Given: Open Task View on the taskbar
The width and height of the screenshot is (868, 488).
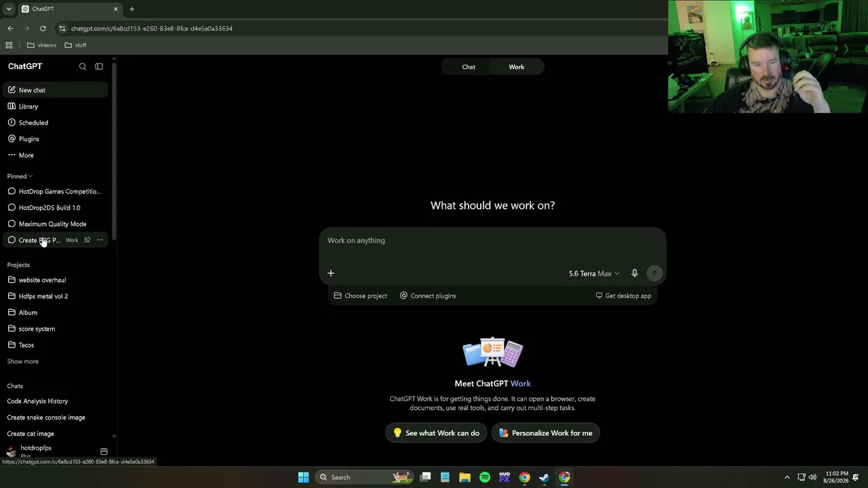Looking at the screenshot, I should point(426,477).
